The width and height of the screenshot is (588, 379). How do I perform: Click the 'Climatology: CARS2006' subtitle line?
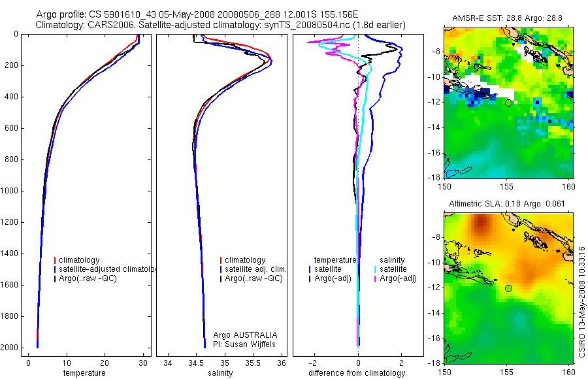pos(221,25)
